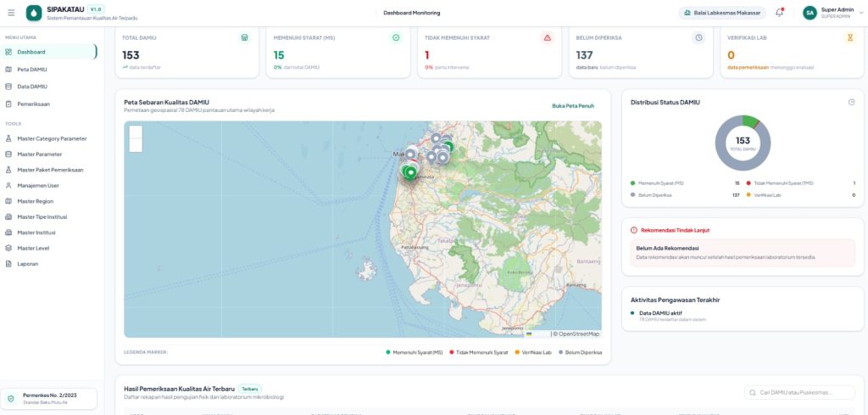Click the Verifikasi Lab count 0
The width and height of the screenshot is (868, 415).
(x=732, y=55)
